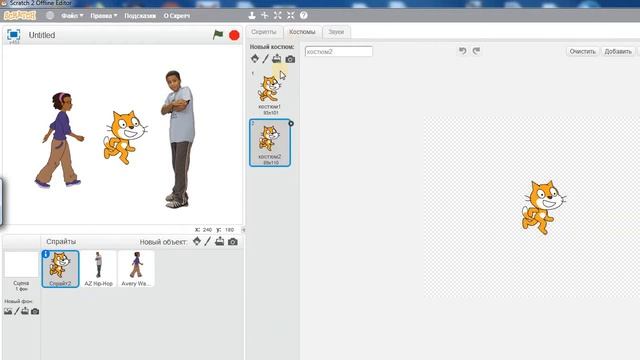Create new sprite from camera
The width and height of the screenshot is (640, 360).
point(233,242)
